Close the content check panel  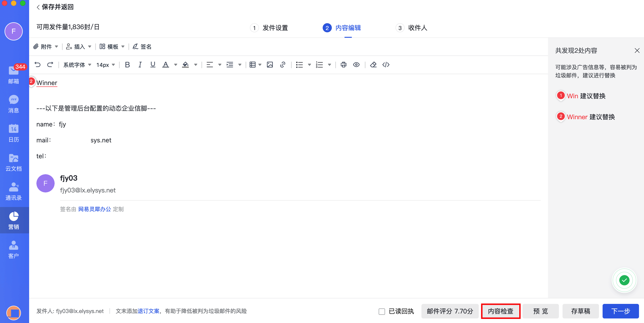[x=636, y=50]
